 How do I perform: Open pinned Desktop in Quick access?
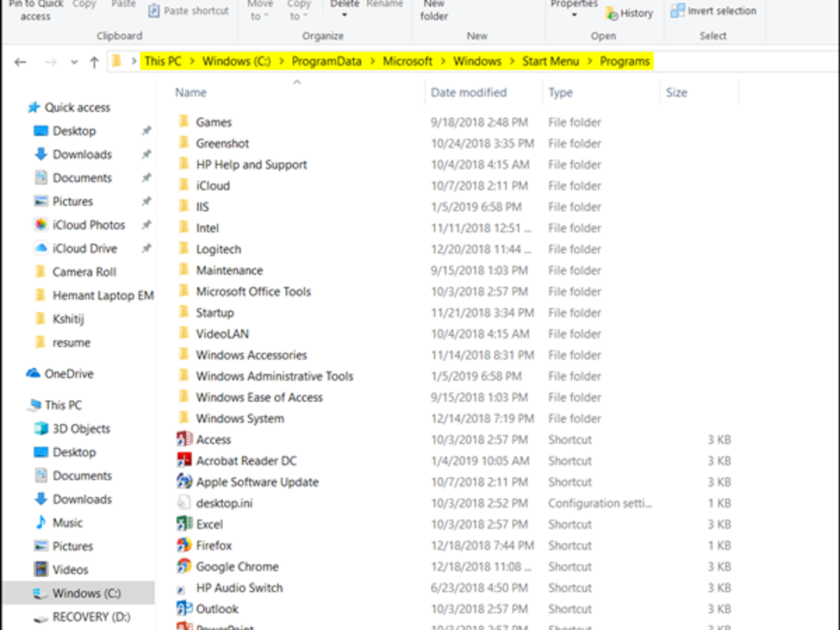click(65, 131)
